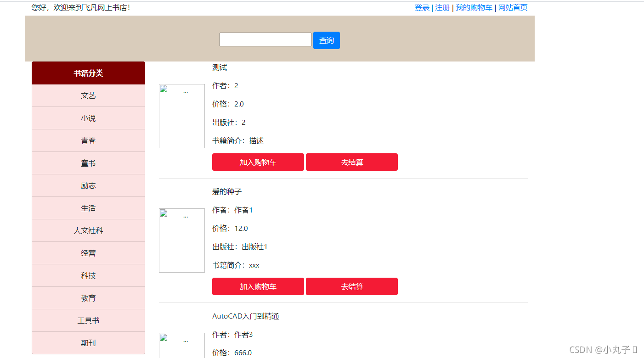644x358 pixels.
Task: Click the text 出版社：出版社1
Action: [240, 247]
